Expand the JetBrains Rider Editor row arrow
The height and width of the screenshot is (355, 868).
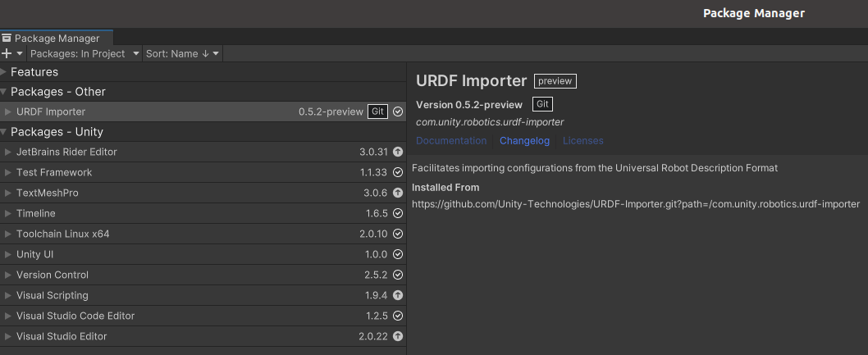point(7,152)
